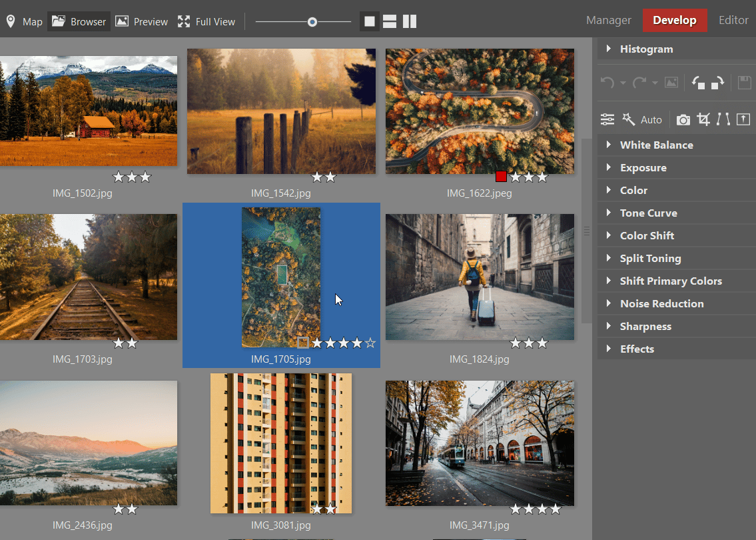Click the Map pin icon

10,21
